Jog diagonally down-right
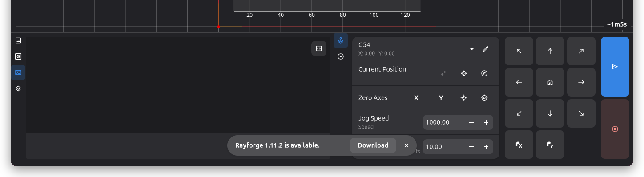The width and height of the screenshot is (644, 177). (x=581, y=113)
